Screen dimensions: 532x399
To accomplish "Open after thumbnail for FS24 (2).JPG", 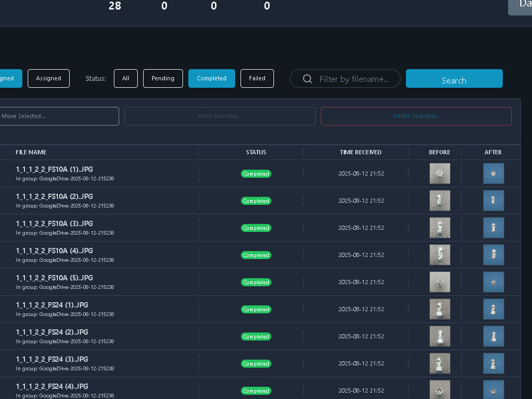I will (x=493, y=336).
